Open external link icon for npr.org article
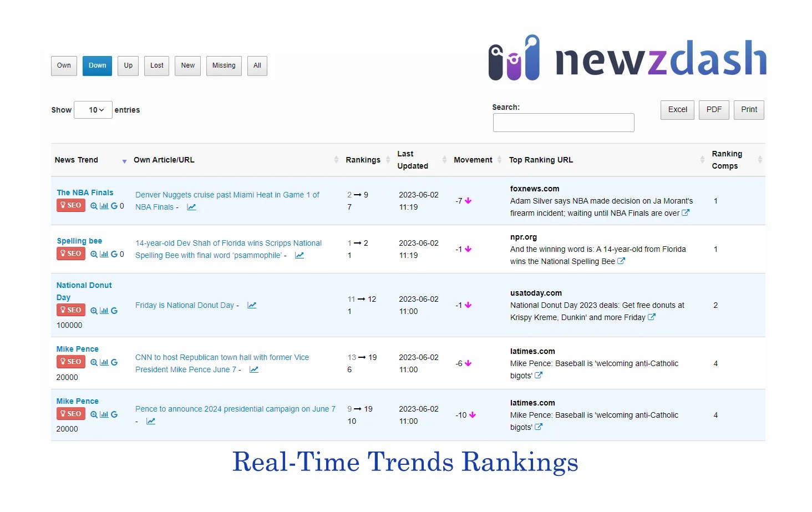The image size is (812, 512). (x=621, y=261)
